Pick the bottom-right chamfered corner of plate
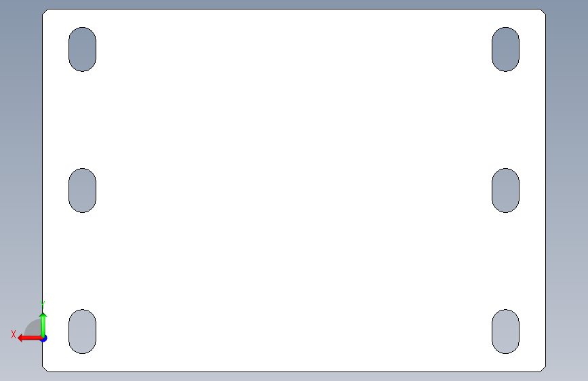This screenshot has width=588, height=381. click(x=543, y=369)
